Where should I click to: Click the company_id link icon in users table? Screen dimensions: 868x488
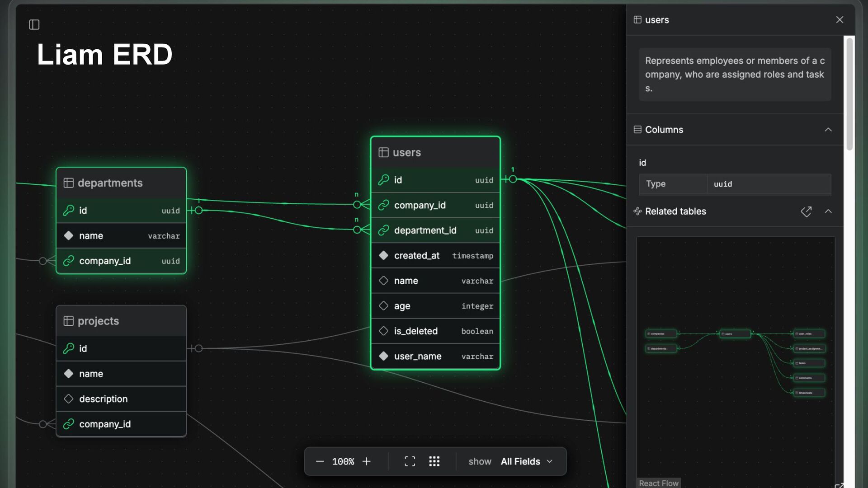pos(384,205)
